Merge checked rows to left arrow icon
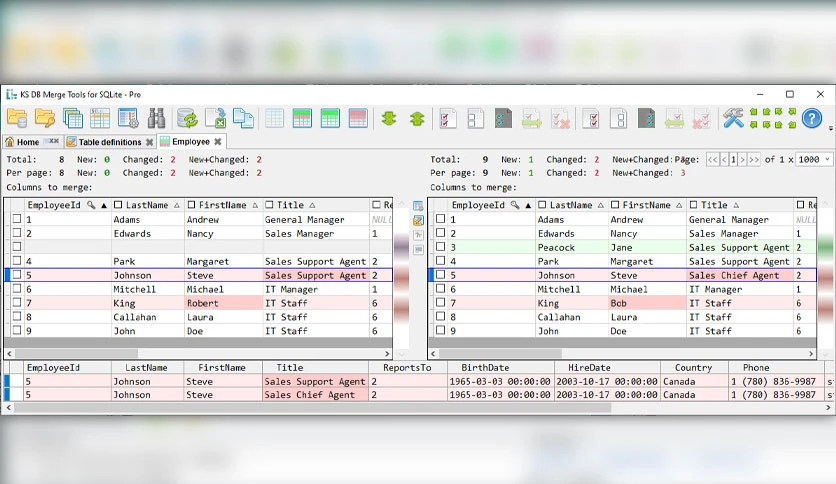 click(x=674, y=118)
